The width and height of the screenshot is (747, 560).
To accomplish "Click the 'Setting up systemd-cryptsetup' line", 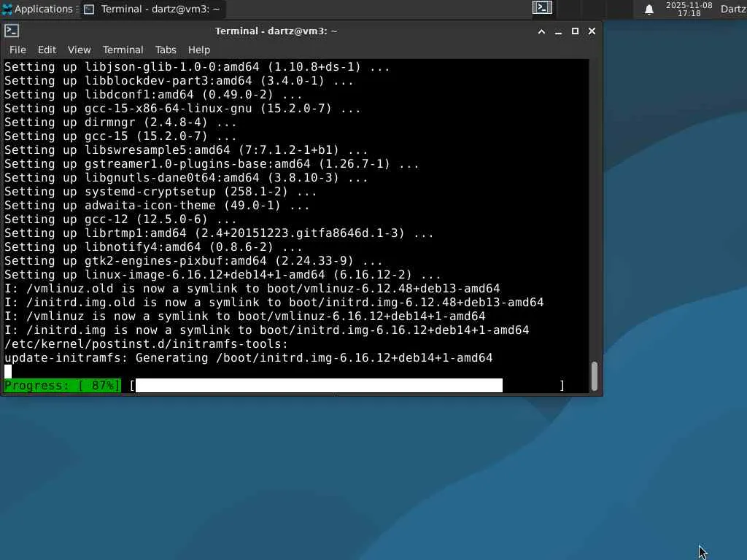I will coord(160,192).
